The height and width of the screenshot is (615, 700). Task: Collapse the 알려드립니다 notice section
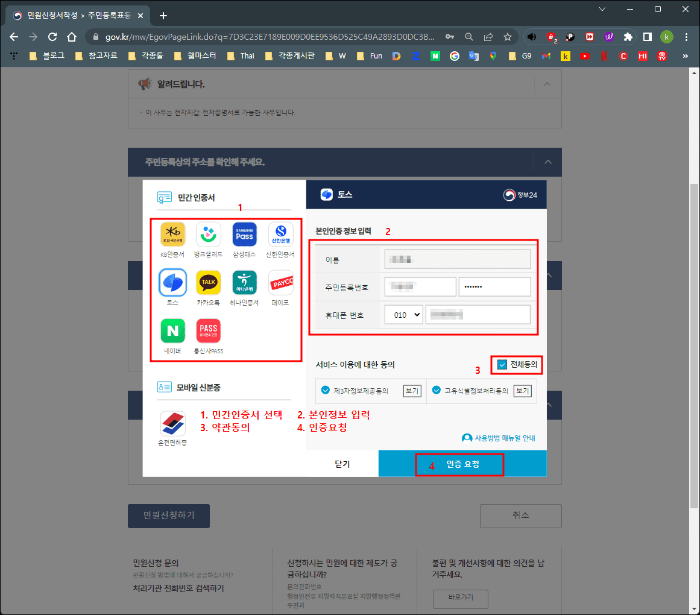coord(547,84)
